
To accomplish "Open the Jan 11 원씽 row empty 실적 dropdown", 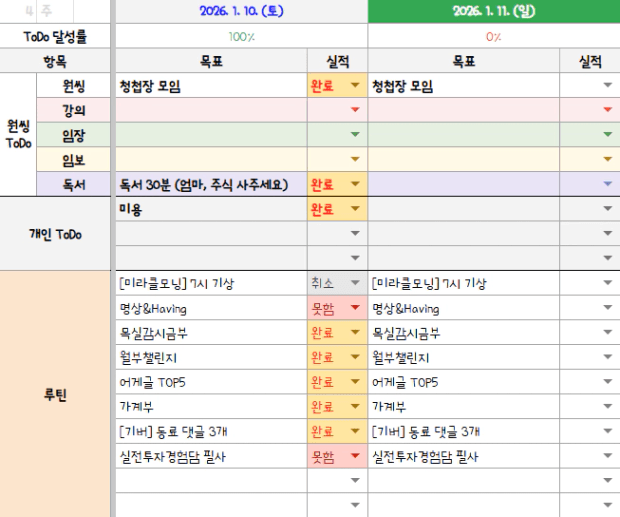I will [x=608, y=85].
